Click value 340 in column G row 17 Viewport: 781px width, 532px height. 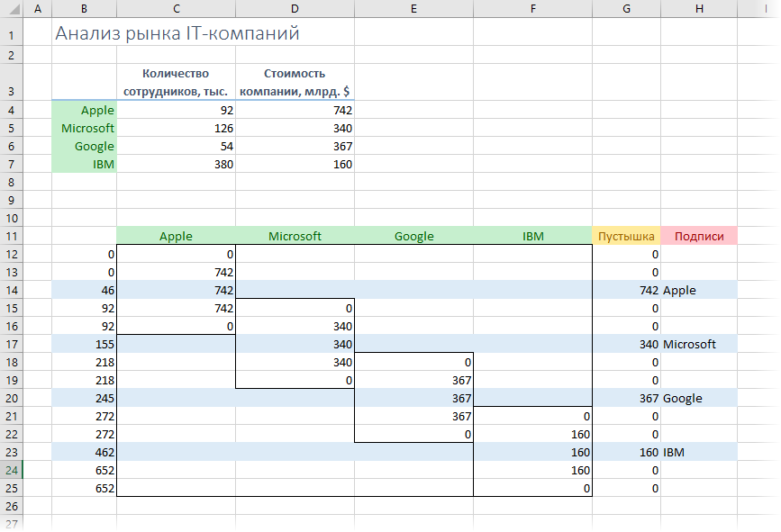point(627,344)
